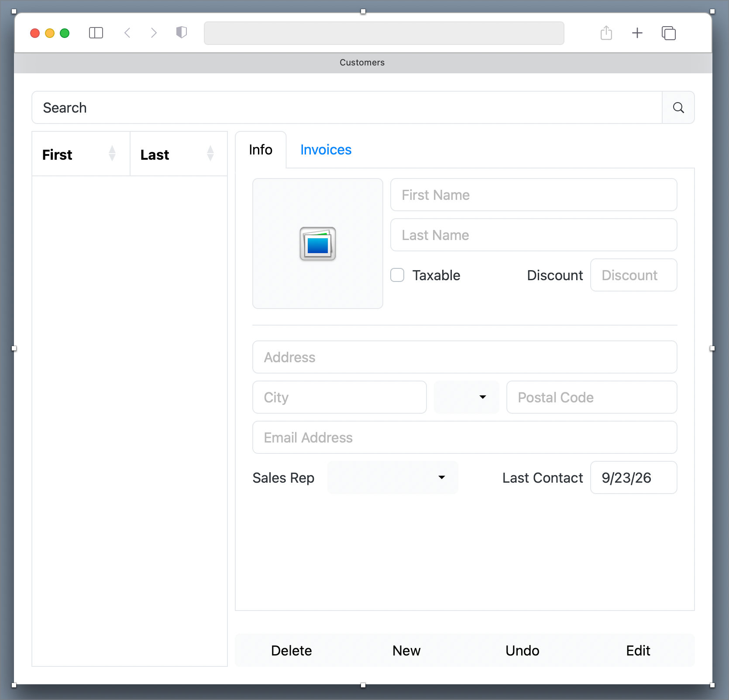Click the Last column header
This screenshot has height=700, width=729.
[x=179, y=154]
